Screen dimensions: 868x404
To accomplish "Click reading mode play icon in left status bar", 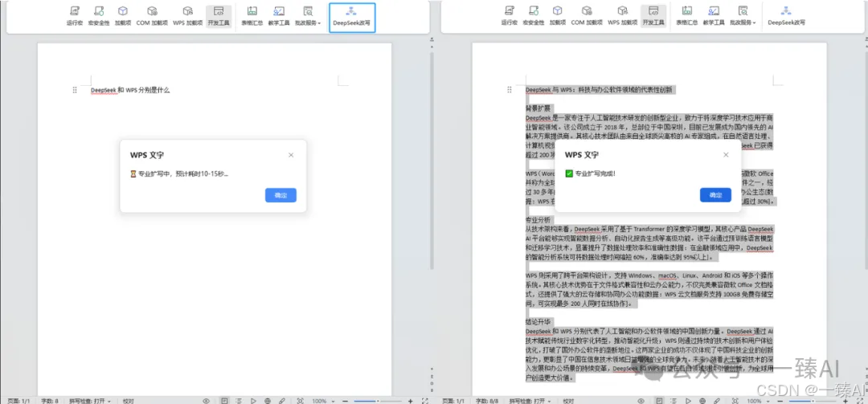I will (253, 400).
